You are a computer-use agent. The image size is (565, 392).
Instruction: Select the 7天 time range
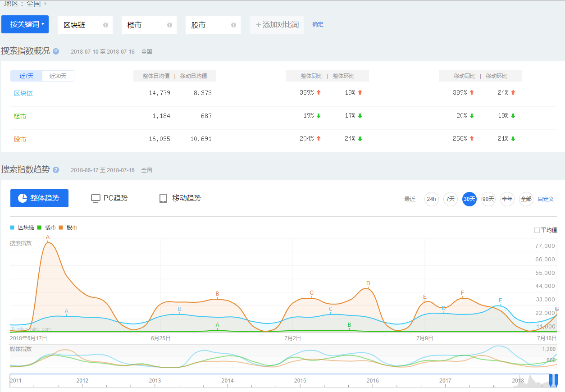coord(450,199)
